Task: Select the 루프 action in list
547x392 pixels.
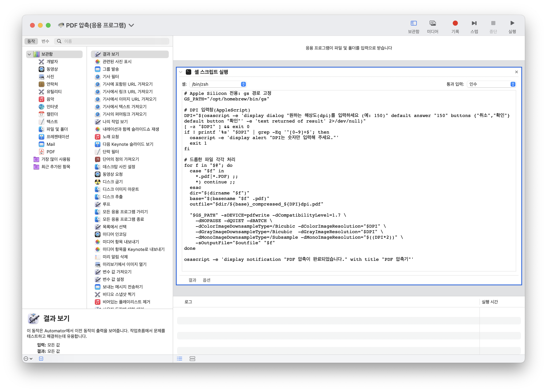Action: (106, 204)
